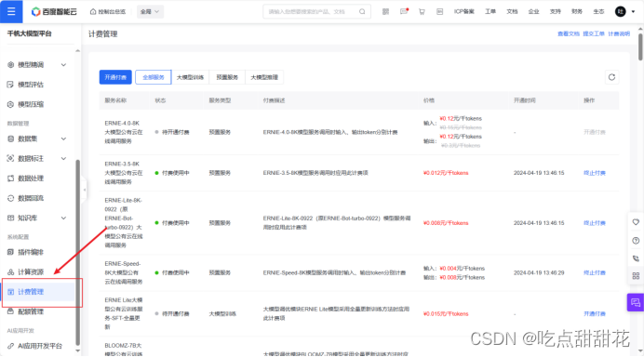Select the 大模型推理 filter tab
This screenshot has height=357, width=644.
pos(264,77)
